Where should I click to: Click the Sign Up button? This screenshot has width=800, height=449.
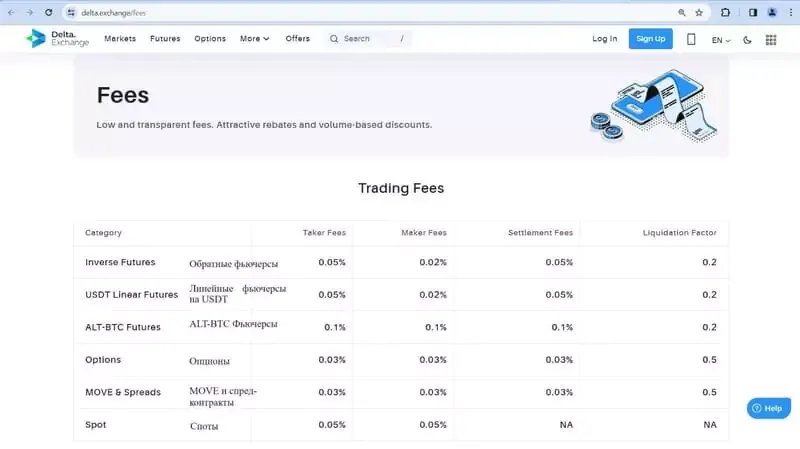(651, 39)
